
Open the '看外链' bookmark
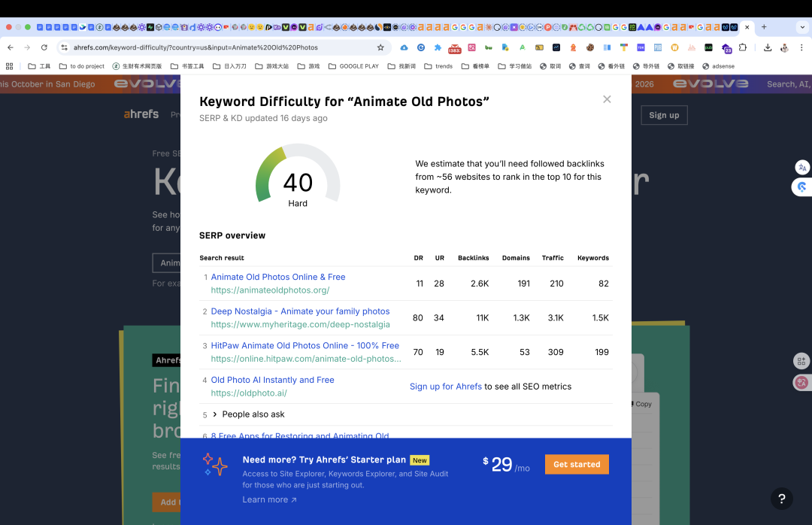611,66
